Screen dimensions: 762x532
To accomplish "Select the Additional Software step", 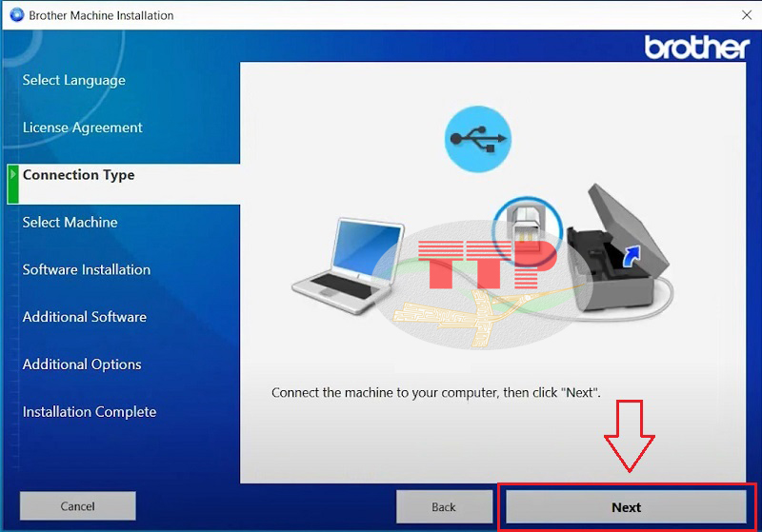I will (84, 317).
